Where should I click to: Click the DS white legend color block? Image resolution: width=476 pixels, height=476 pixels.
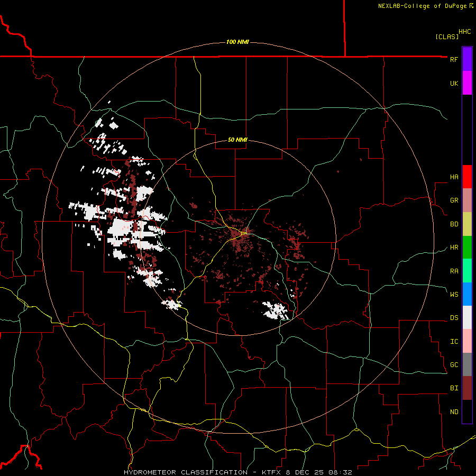pos(467,317)
